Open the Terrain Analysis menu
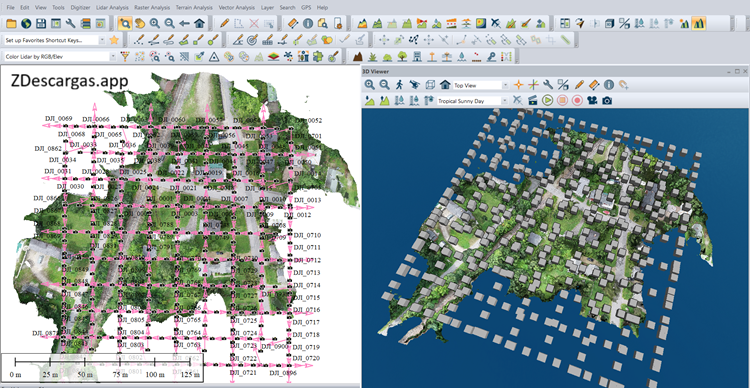The image size is (750, 388). pyautogui.click(x=195, y=8)
